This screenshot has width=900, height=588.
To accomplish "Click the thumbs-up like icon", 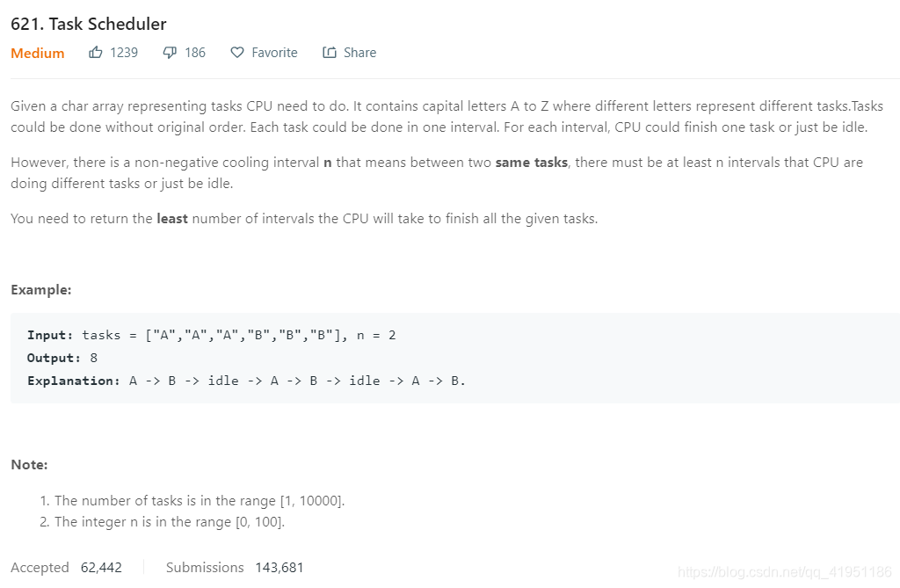I will point(95,53).
